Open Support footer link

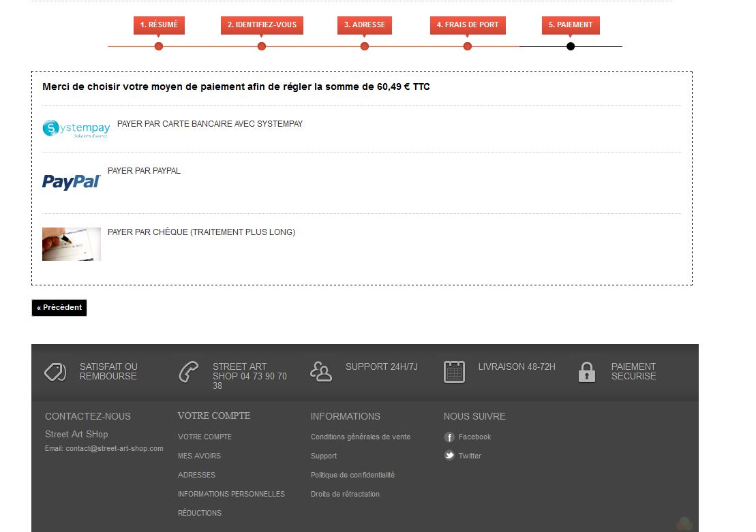(x=324, y=456)
